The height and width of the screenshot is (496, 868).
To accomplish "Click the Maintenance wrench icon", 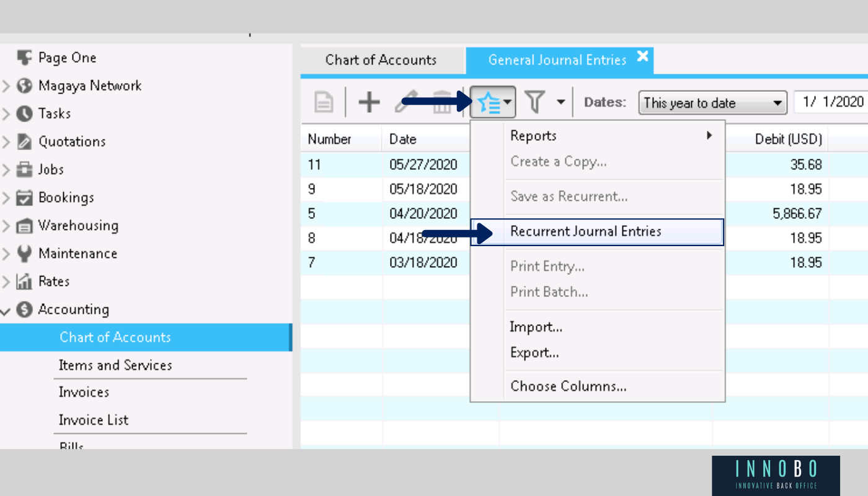I will coord(24,254).
